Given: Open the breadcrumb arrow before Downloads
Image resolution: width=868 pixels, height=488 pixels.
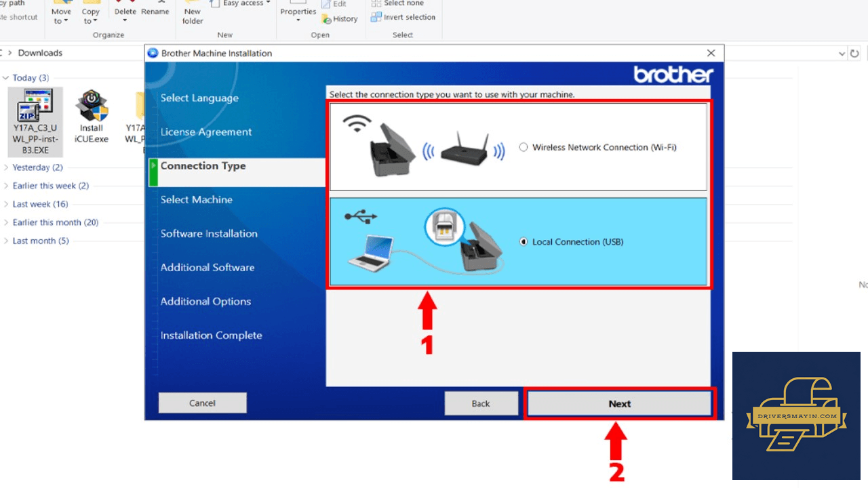Looking at the screenshot, I should pyautogui.click(x=9, y=53).
